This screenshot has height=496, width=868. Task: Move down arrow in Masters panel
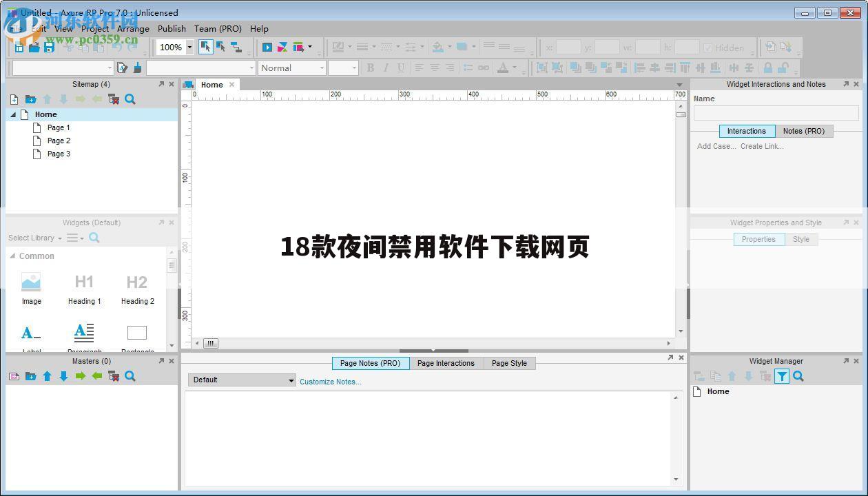pyautogui.click(x=63, y=376)
